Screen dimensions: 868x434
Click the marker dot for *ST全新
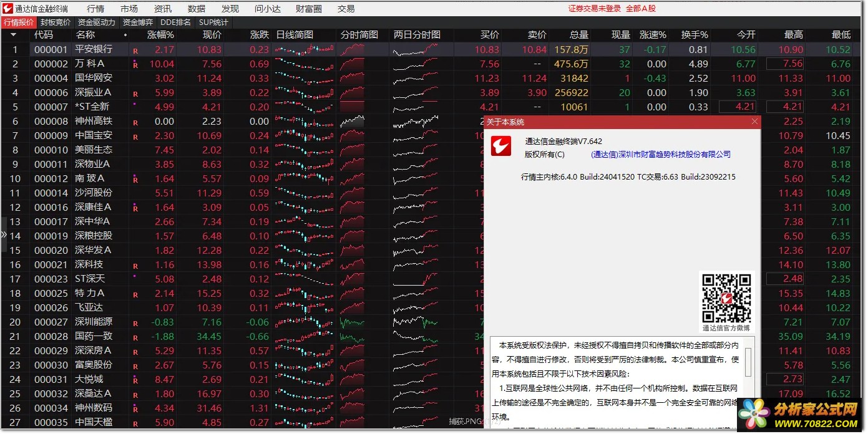click(134, 104)
